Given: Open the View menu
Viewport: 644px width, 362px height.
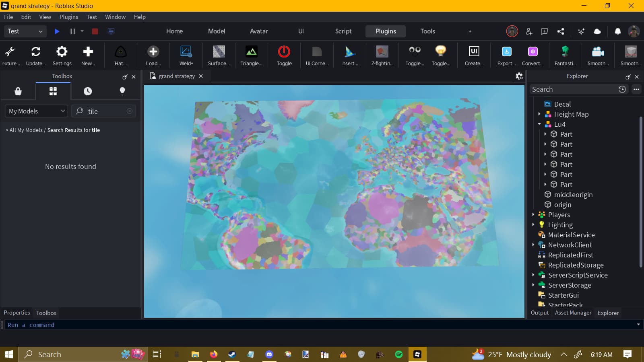Looking at the screenshot, I should click(45, 17).
